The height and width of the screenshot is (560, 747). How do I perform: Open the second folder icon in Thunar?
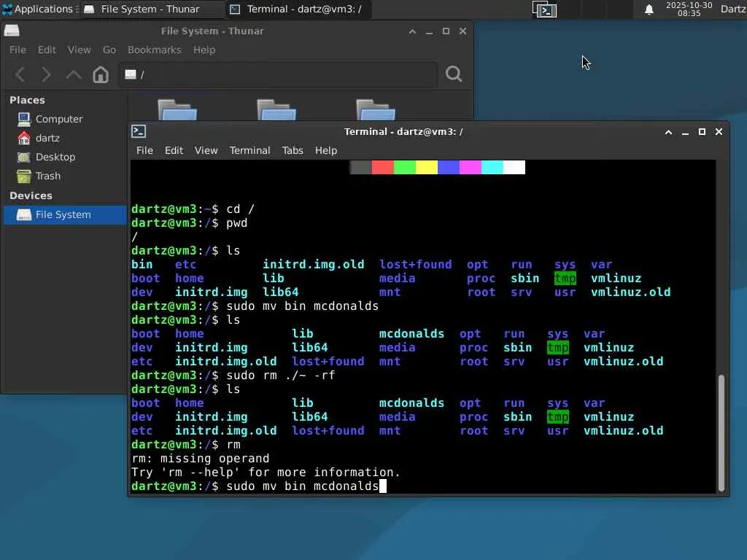click(276, 109)
